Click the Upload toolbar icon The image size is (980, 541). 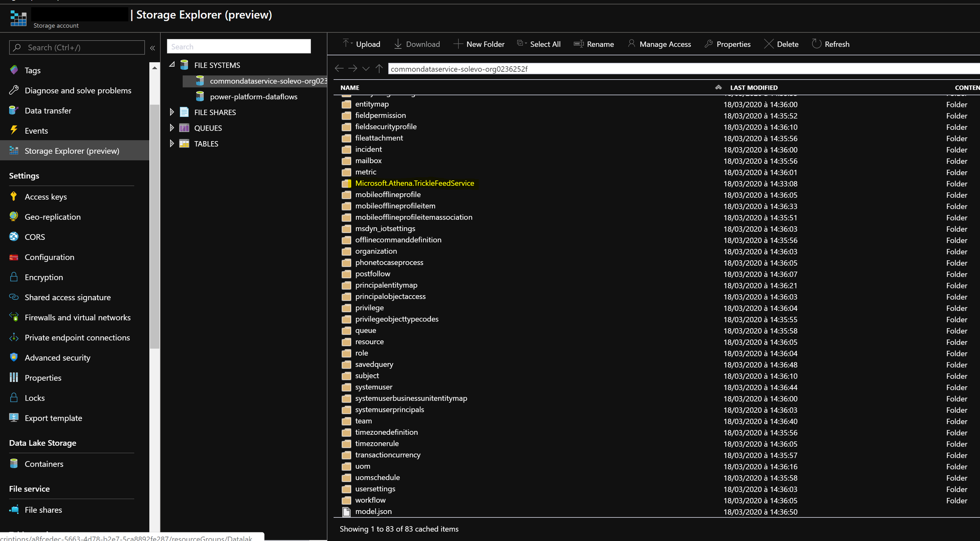coord(346,44)
